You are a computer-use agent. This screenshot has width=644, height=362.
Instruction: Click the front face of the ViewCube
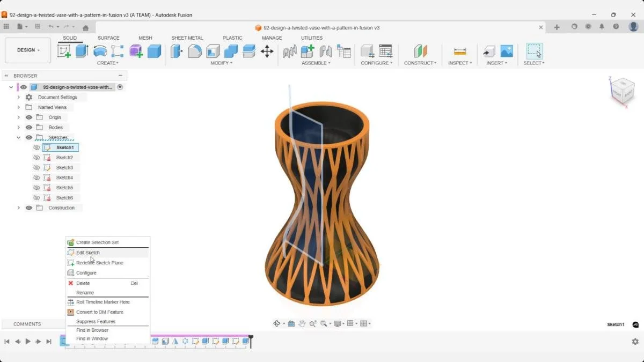tap(617, 95)
